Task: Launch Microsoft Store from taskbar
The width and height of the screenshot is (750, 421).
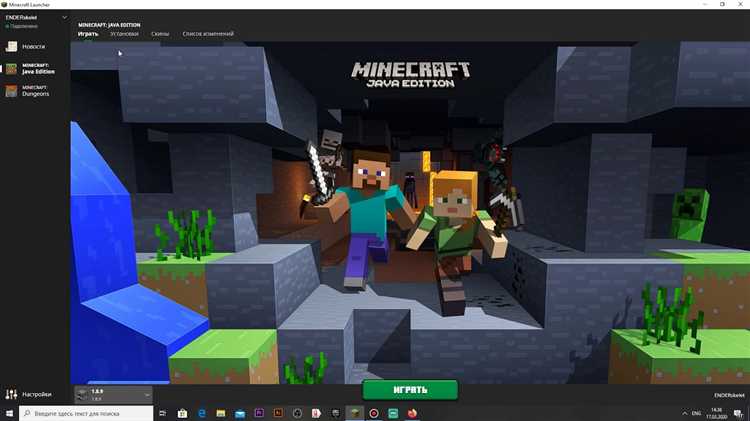Action: point(182,413)
